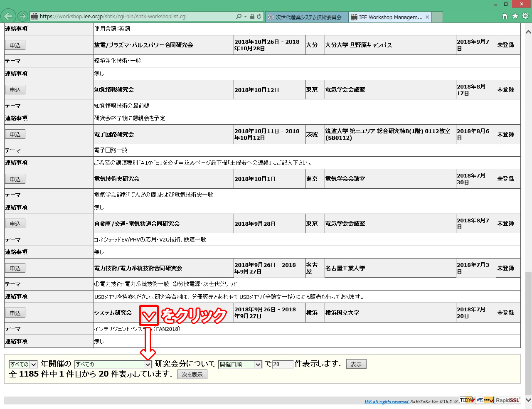This screenshot has height=409, width=532.
Task: Click the RapidSSL badge in footer
Action: point(508,400)
